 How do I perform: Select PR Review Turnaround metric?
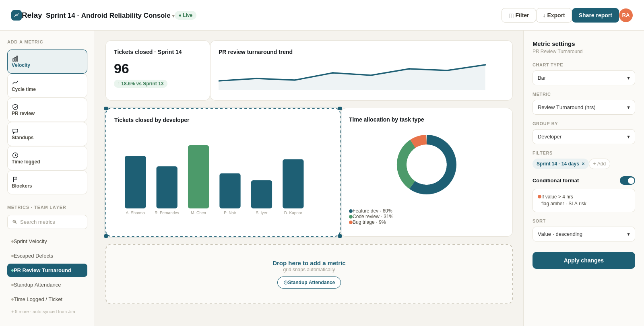[x=47, y=270]
